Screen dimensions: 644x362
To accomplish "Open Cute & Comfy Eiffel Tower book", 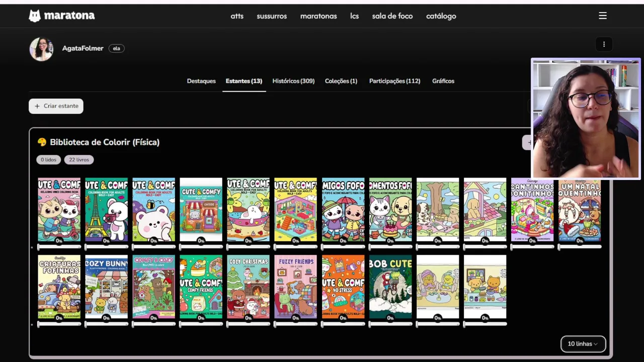I will tap(106, 210).
